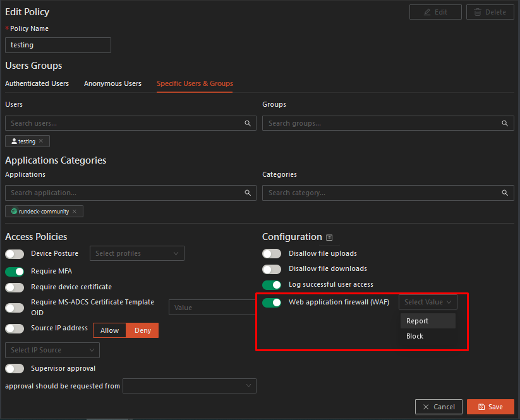Screen dimensions: 520x420
Task: Enable the Disallow file uploads toggle
Action: (x=272, y=253)
